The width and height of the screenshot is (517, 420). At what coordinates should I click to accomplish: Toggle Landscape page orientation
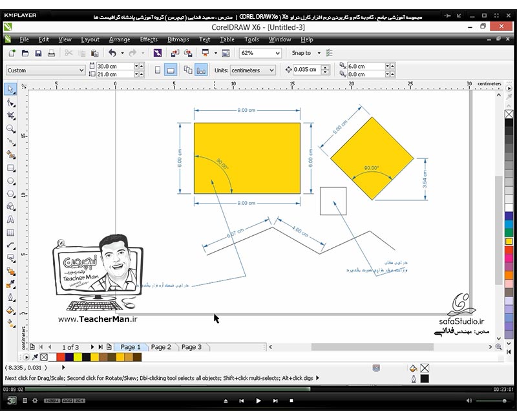pyautogui.click(x=171, y=70)
